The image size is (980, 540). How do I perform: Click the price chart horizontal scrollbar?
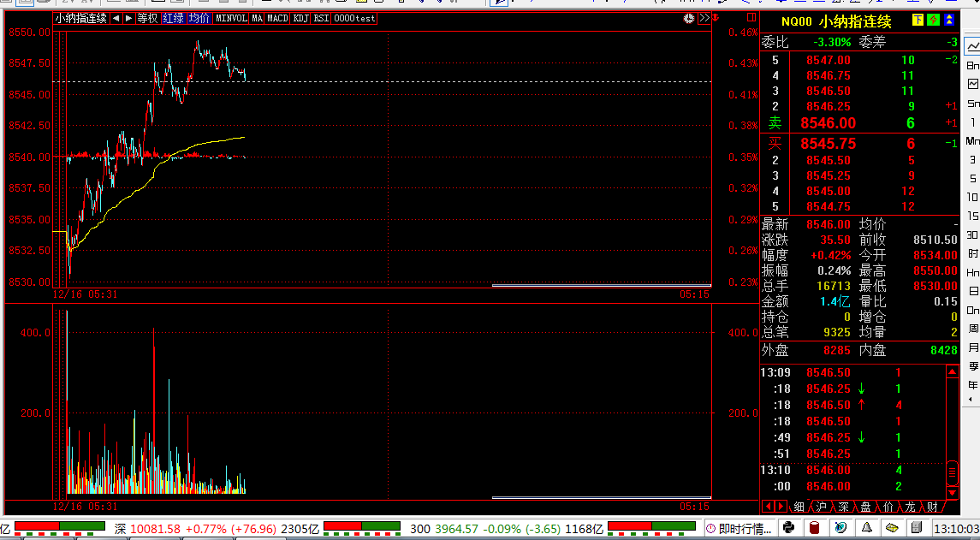(x=601, y=286)
